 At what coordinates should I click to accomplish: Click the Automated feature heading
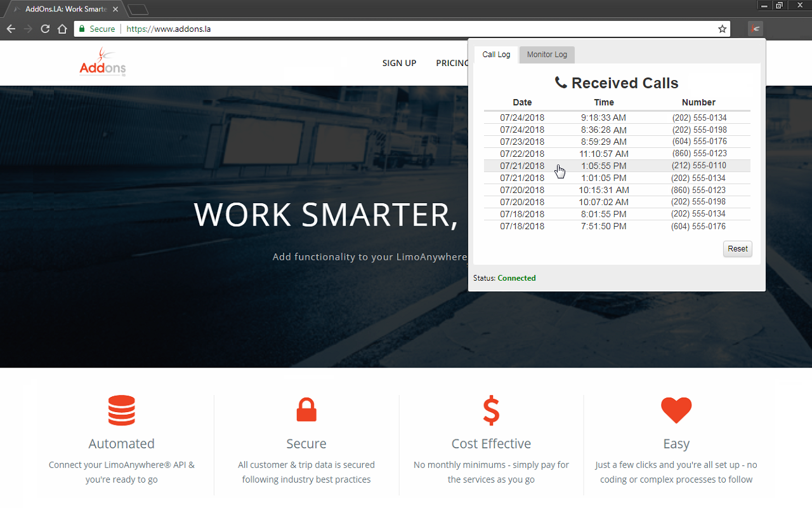[121, 444]
